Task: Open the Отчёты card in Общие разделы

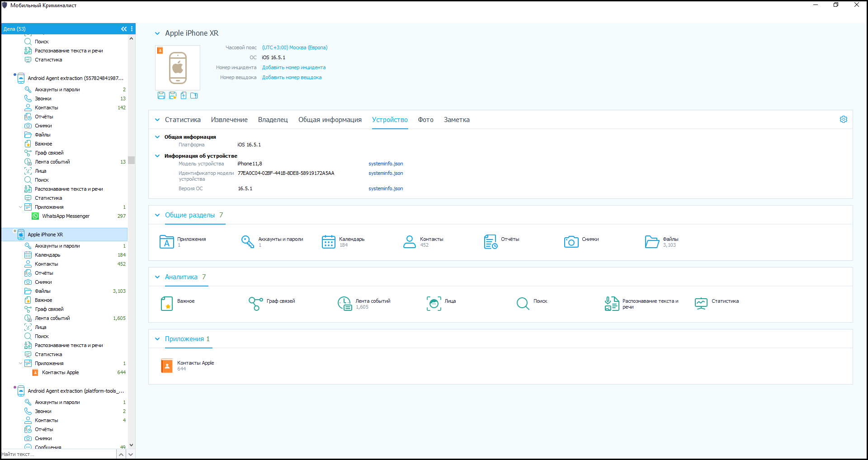Action: coord(501,242)
